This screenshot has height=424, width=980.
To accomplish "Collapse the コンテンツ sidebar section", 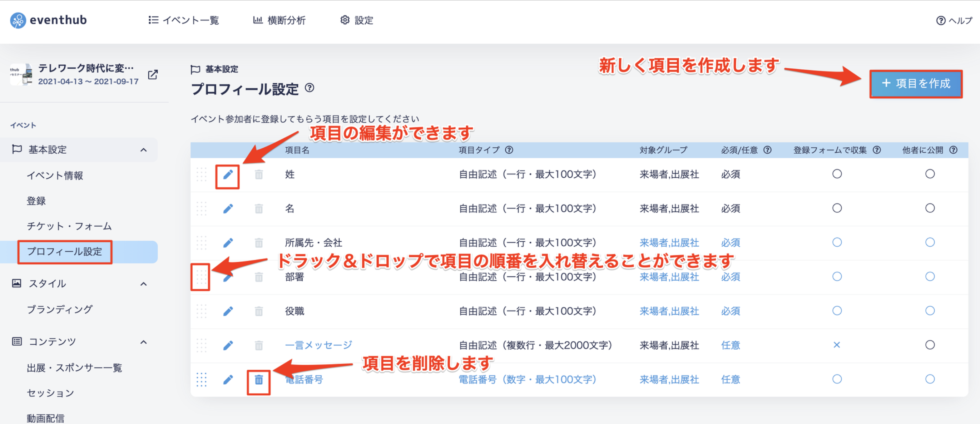I will (143, 342).
